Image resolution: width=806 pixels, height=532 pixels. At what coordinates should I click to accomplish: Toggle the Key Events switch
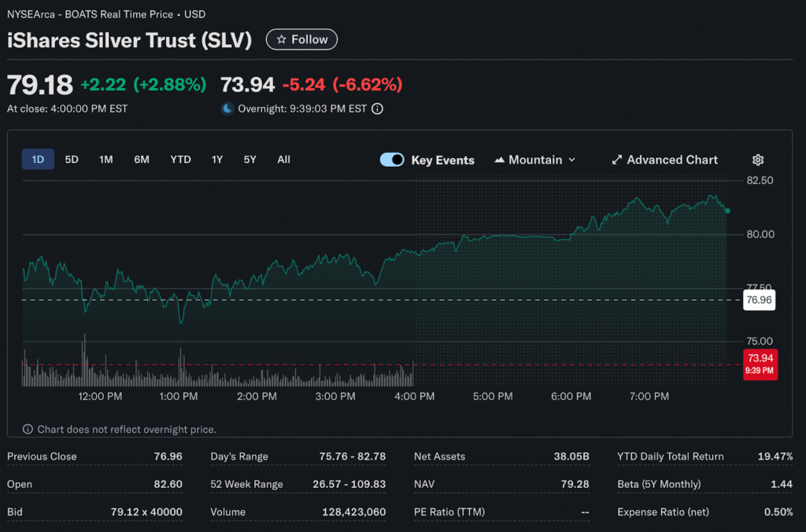(392, 160)
